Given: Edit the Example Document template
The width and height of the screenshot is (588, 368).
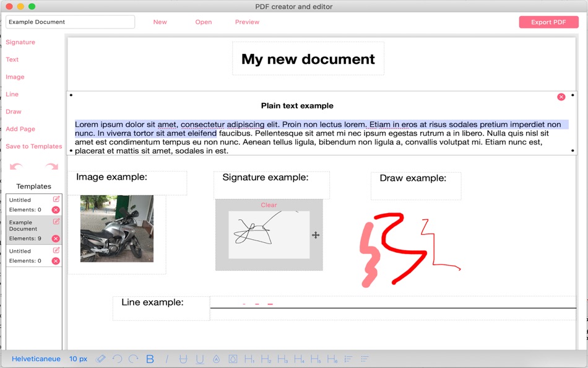Looking at the screenshot, I should (56, 222).
